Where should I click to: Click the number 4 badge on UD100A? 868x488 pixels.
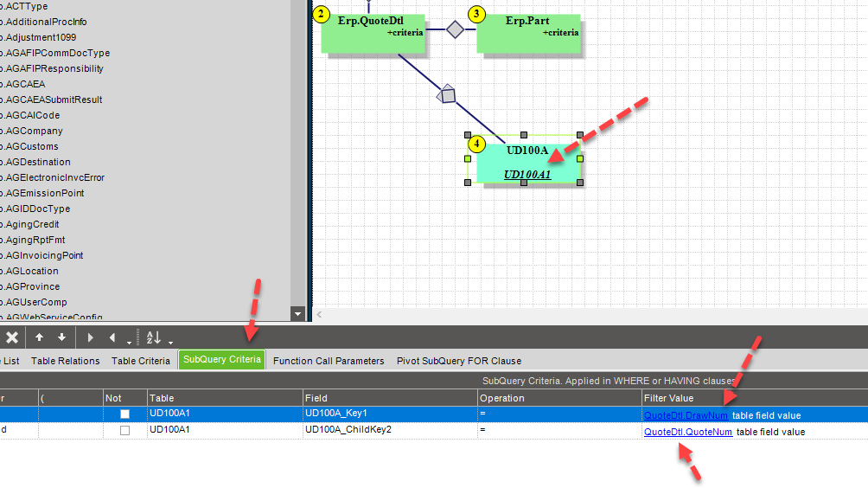[476, 144]
